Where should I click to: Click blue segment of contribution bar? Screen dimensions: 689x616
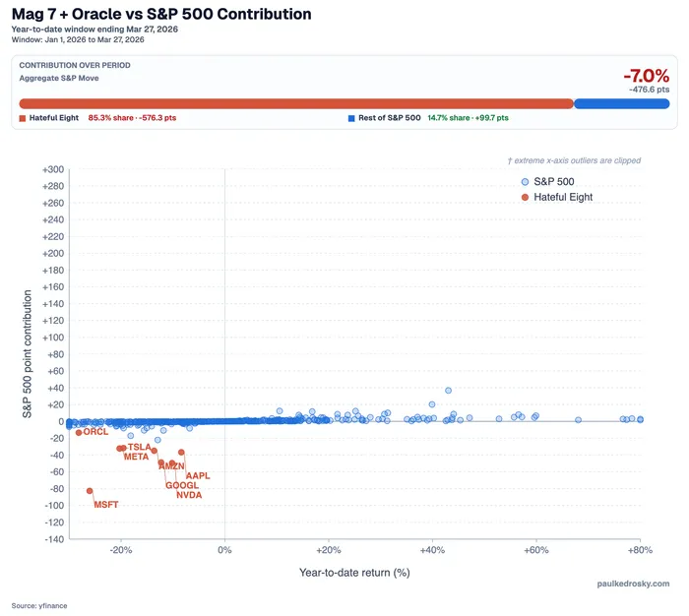622,103
